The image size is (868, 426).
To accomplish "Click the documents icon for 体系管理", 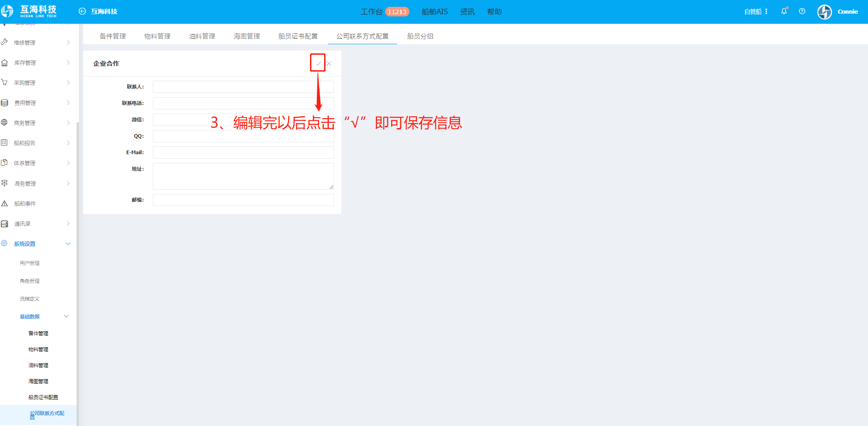I will click(5, 163).
